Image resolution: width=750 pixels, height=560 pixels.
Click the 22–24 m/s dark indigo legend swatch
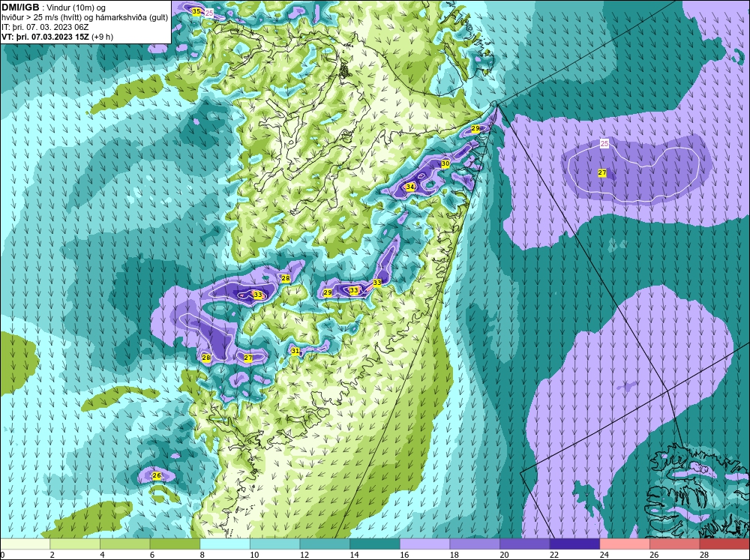(x=574, y=544)
